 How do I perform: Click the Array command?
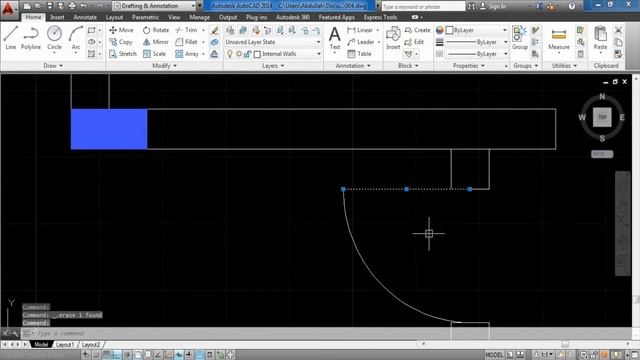187,54
